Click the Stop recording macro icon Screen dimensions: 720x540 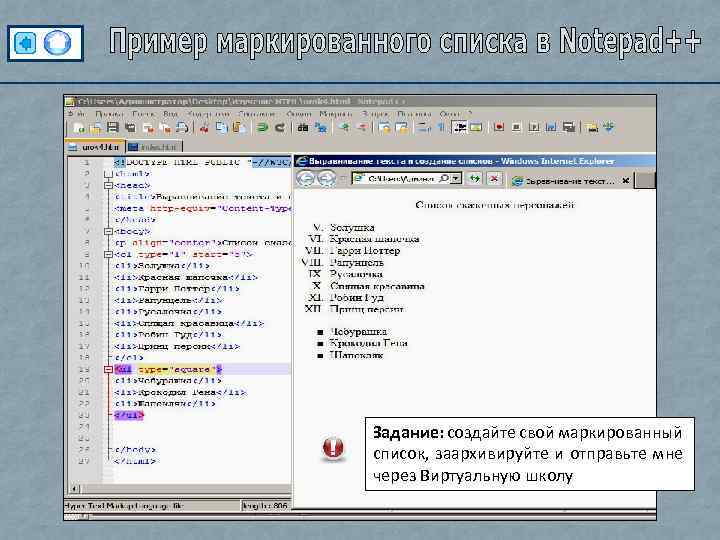(516, 127)
